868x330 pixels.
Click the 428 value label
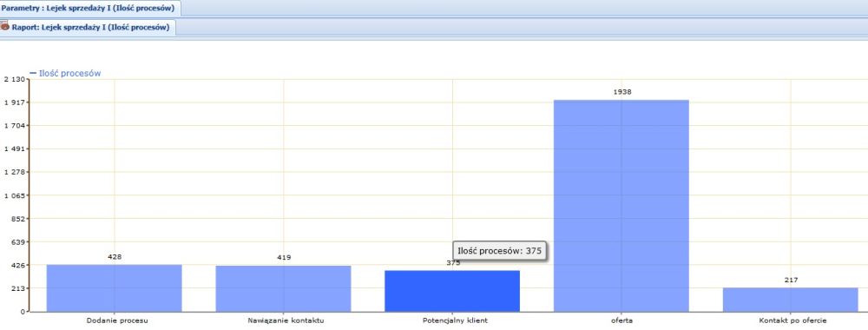point(115,257)
